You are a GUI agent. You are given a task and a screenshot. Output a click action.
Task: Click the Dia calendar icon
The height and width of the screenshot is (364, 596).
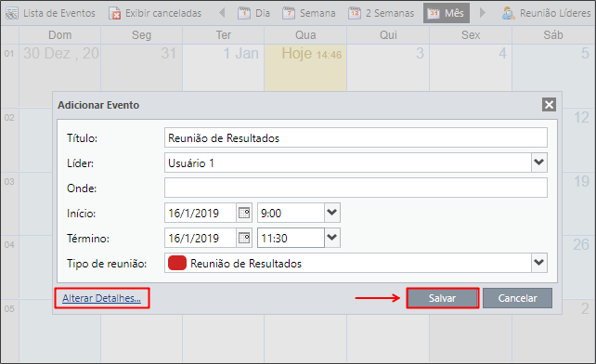coord(244,13)
